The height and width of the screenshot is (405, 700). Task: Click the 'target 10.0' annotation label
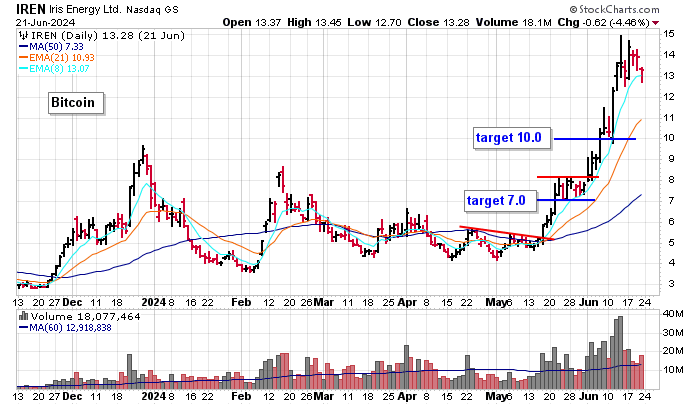512,138
